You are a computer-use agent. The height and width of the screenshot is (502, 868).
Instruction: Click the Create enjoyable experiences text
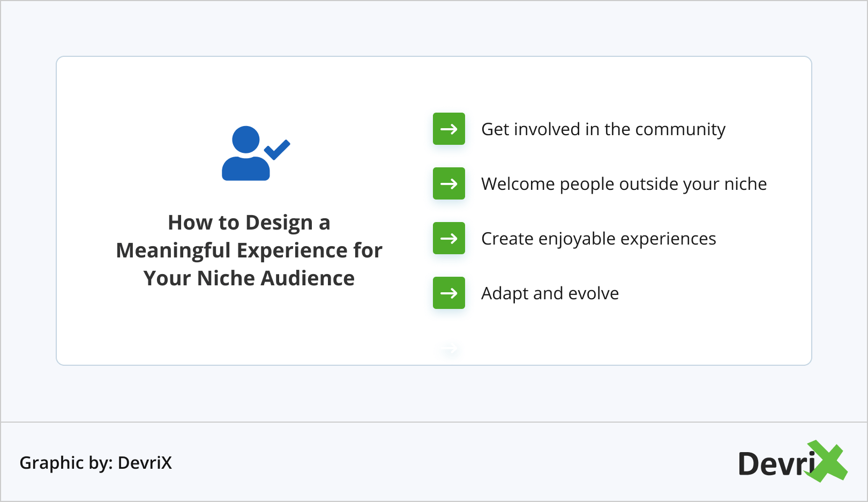(598, 239)
